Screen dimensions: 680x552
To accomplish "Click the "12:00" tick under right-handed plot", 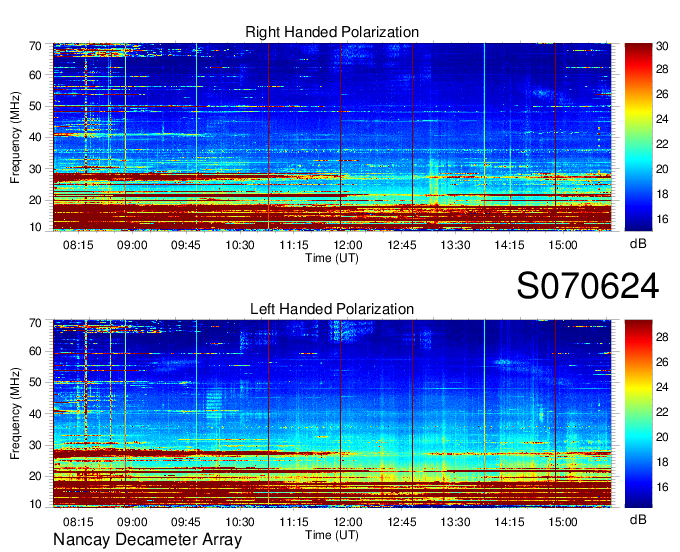I will (x=348, y=245).
